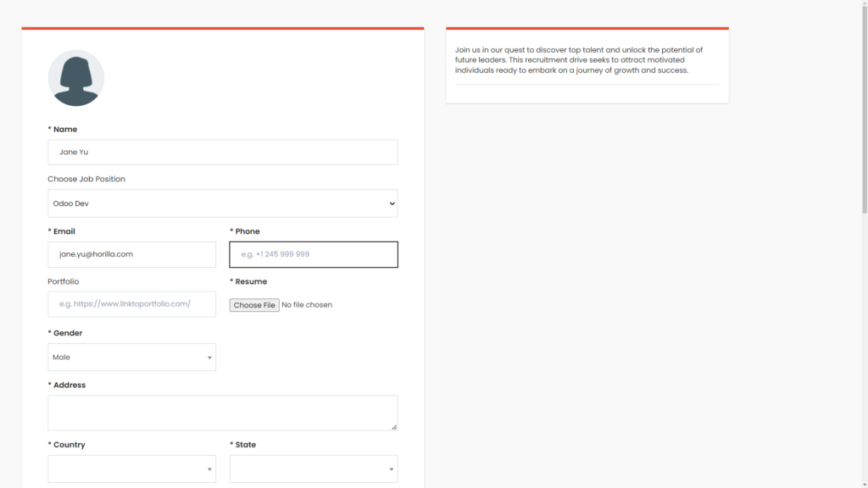Open the Choose Job Position dropdown

click(x=222, y=203)
